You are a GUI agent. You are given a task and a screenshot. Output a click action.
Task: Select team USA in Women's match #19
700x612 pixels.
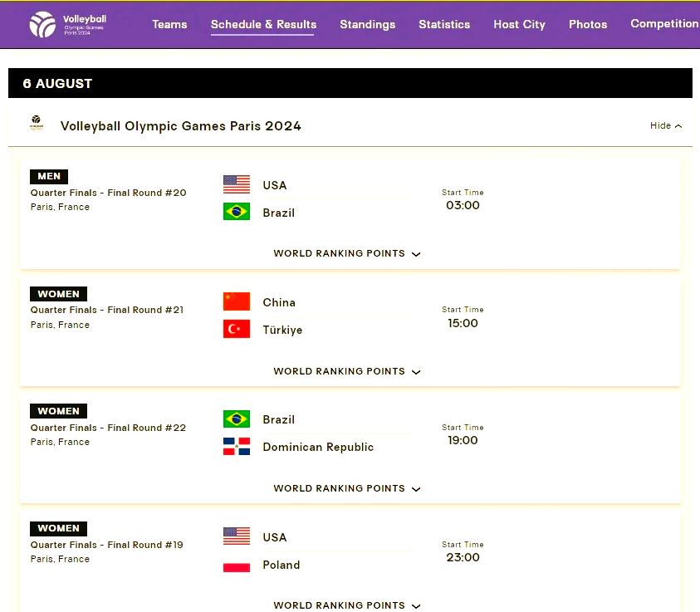pyautogui.click(x=275, y=537)
